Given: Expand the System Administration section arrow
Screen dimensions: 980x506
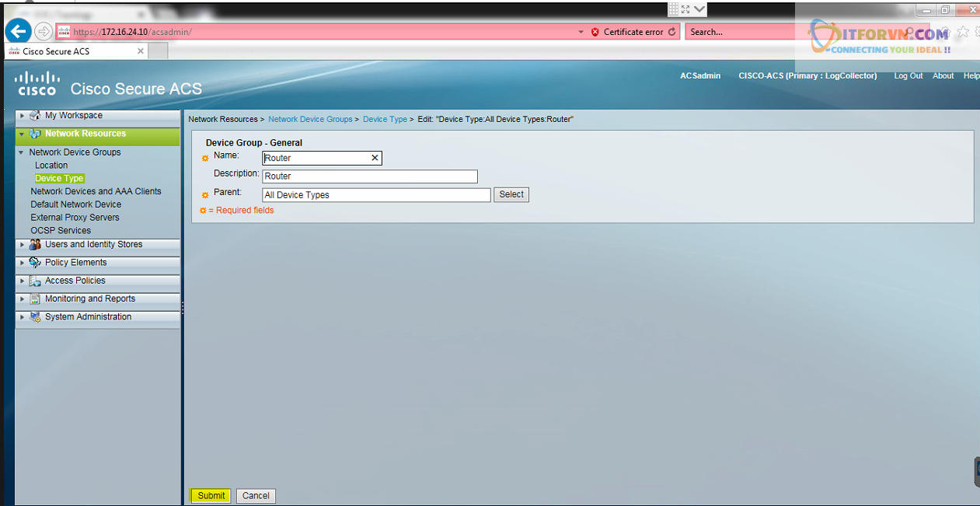Looking at the screenshot, I should 22,317.
